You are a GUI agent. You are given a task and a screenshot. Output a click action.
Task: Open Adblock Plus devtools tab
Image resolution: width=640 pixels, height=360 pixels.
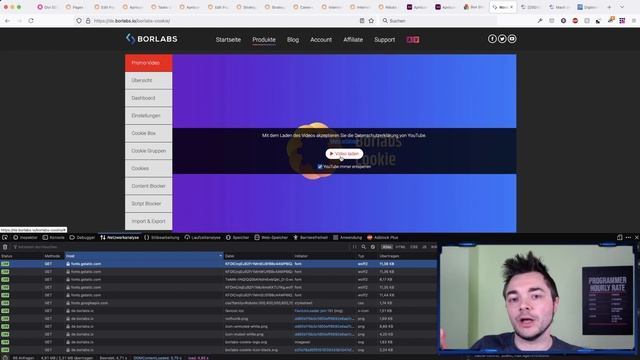(382, 238)
